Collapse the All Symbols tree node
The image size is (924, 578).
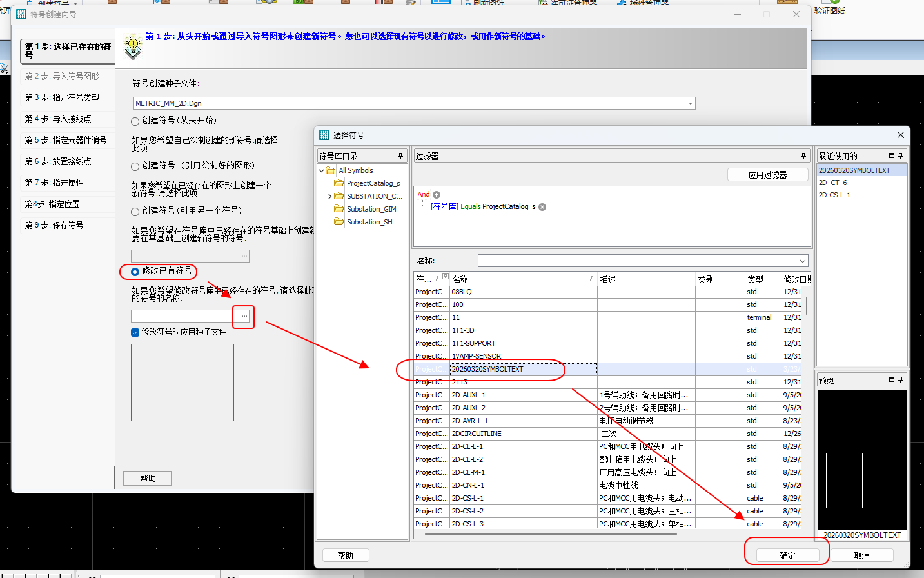tap(322, 171)
